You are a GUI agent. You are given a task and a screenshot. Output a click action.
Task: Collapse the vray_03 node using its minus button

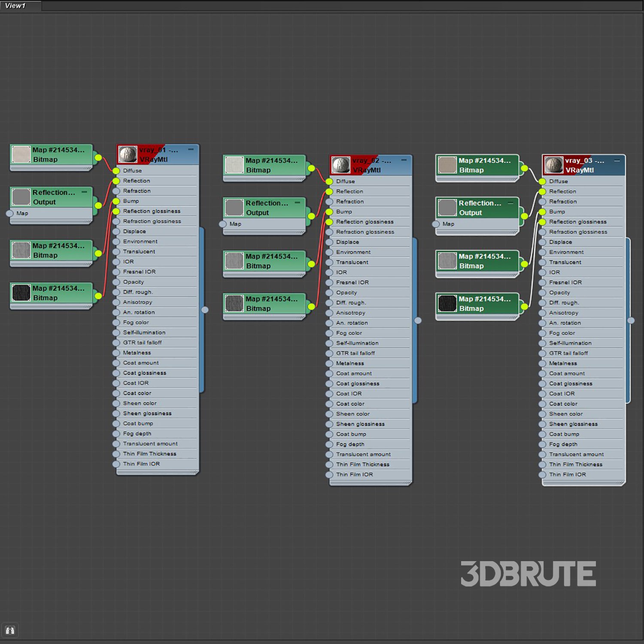pyautogui.click(x=617, y=161)
